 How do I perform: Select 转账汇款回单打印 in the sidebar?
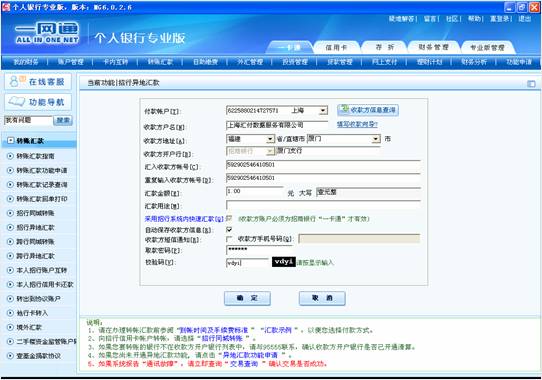[x=42, y=199]
